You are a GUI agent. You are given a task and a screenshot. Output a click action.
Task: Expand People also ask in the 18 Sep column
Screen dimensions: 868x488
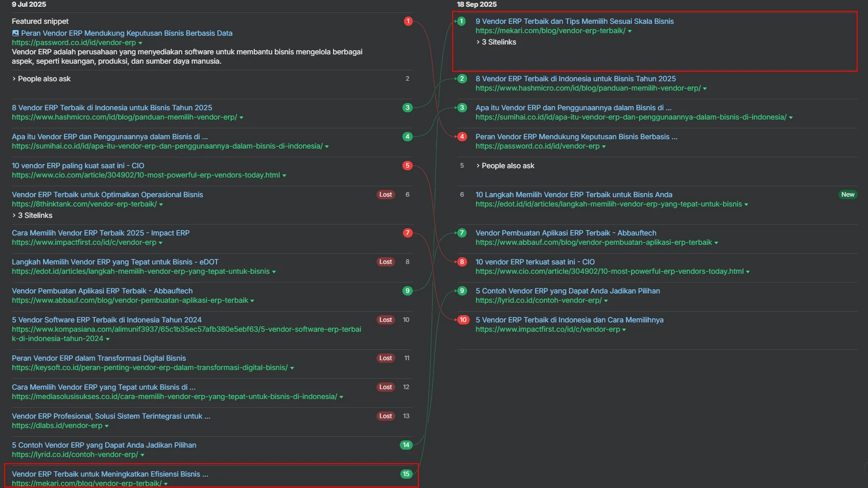(x=505, y=166)
